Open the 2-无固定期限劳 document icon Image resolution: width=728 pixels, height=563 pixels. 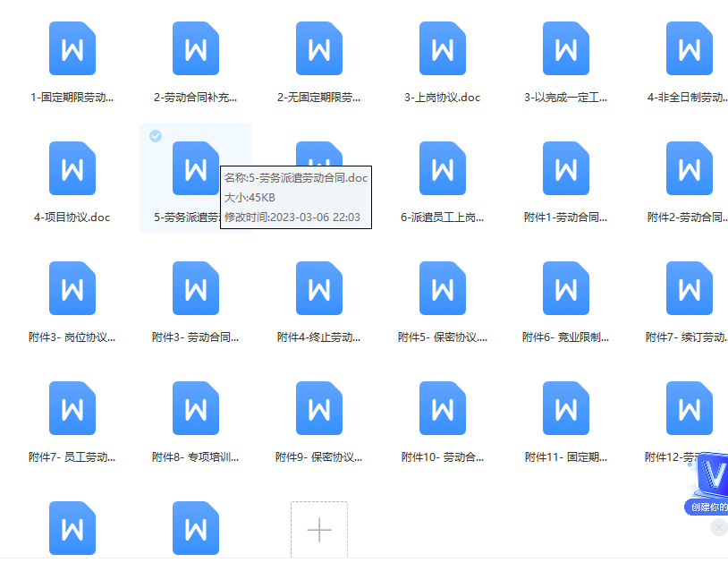(x=319, y=48)
